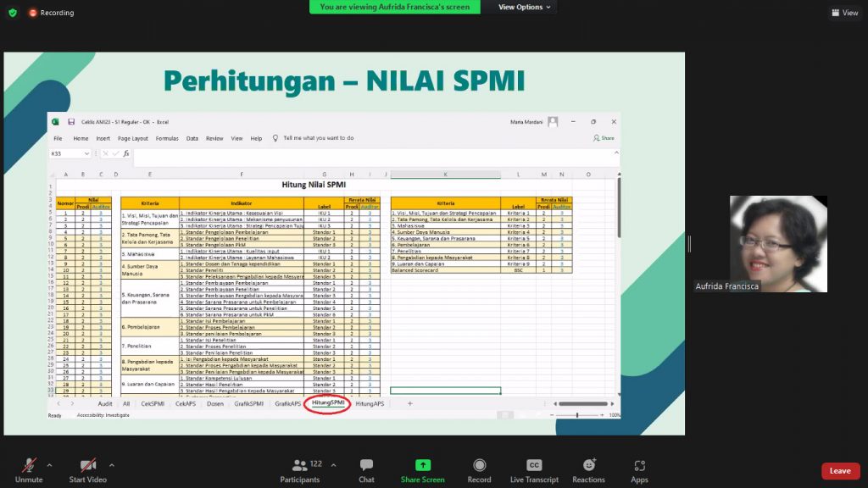Expand the View Options dropdown
The width and height of the screenshot is (868, 488).
point(526,7)
